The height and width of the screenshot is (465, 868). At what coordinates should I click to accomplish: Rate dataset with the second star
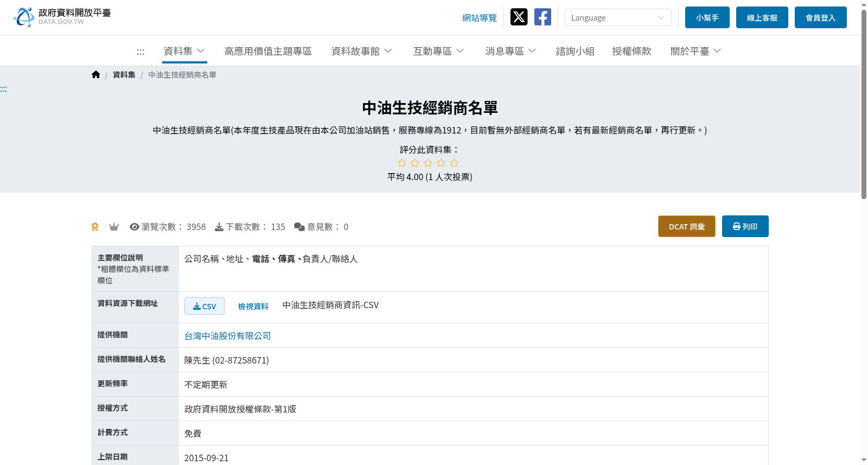point(415,163)
